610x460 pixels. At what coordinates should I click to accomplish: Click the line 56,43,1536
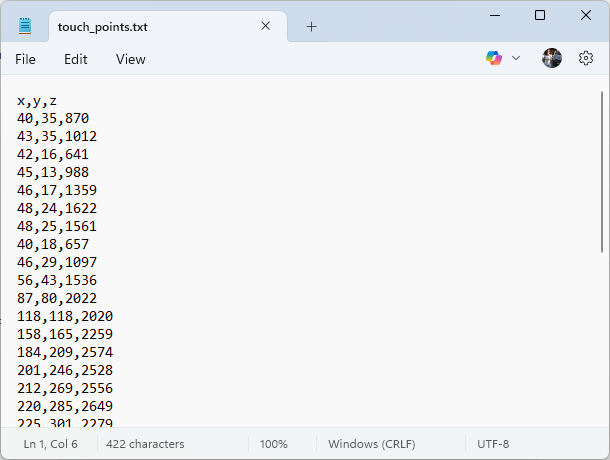click(x=57, y=280)
